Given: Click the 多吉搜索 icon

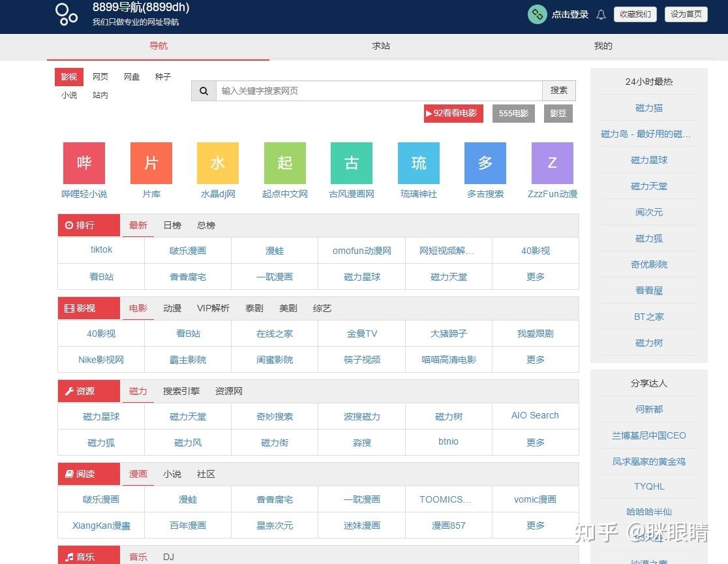Looking at the screenshot, I should pyautogui.click(x=485, y=163).
